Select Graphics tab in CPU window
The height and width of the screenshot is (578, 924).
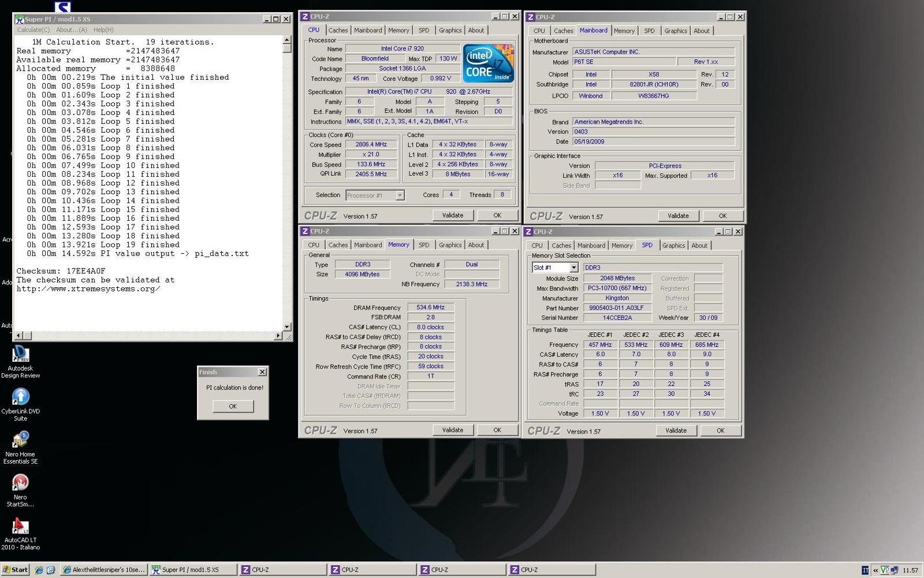pyautogui.click(x=450, y=31)
